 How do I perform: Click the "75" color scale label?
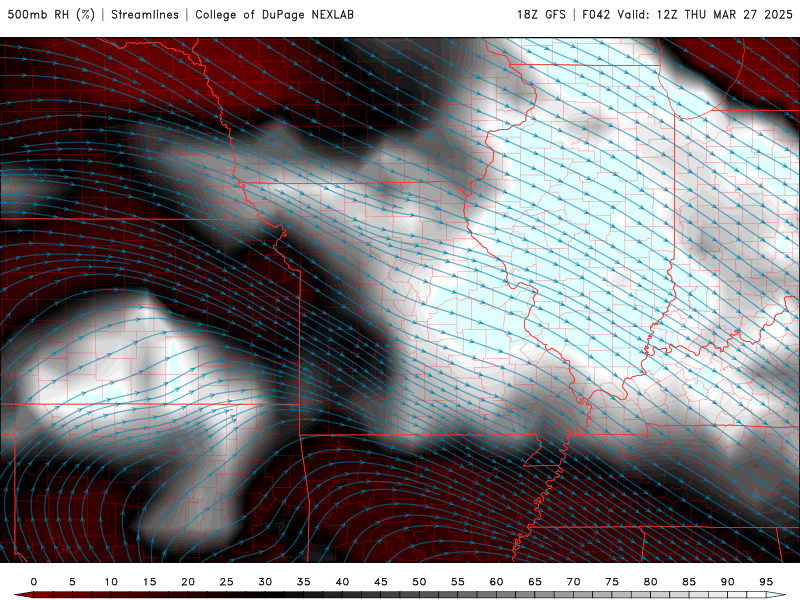[612, 582]
